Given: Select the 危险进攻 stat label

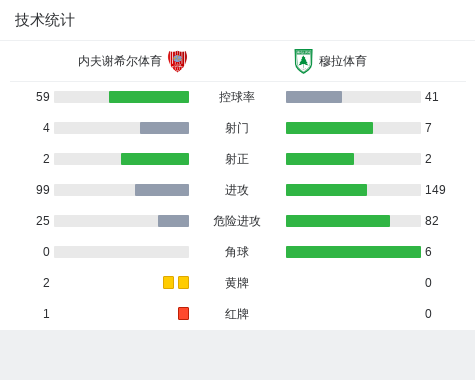Looking at the screenshot, I should tap(237, 221).
